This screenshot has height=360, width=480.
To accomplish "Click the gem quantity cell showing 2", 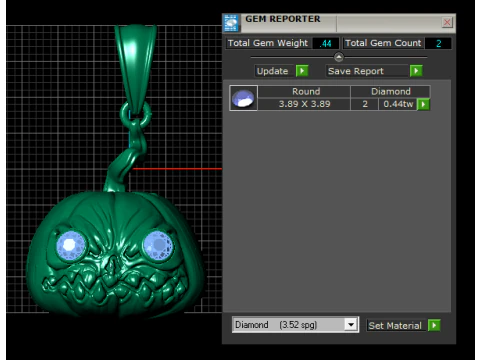I will 365,104.
